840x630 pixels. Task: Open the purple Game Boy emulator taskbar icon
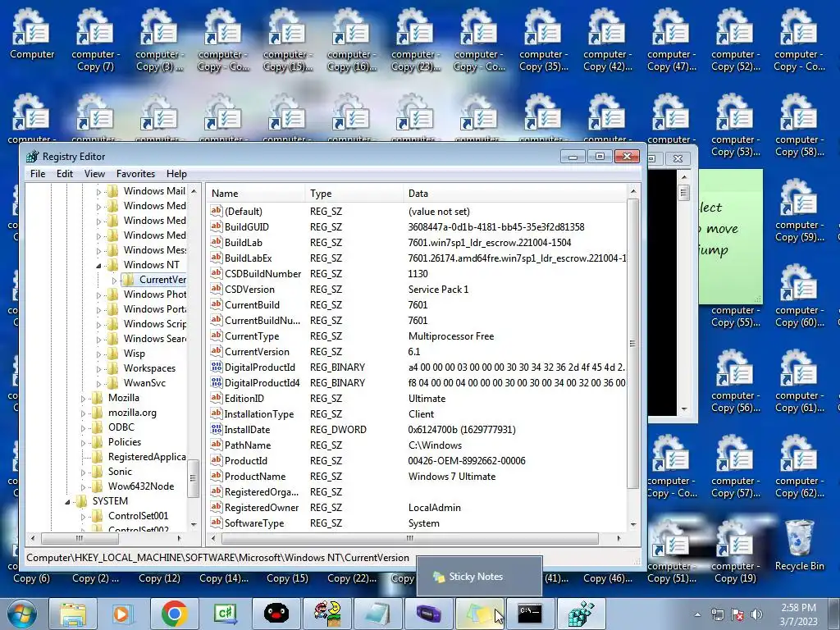(x=428, y=614)
